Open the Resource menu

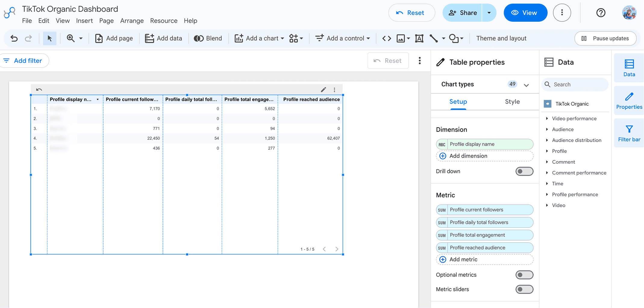[x=164, y=21]
